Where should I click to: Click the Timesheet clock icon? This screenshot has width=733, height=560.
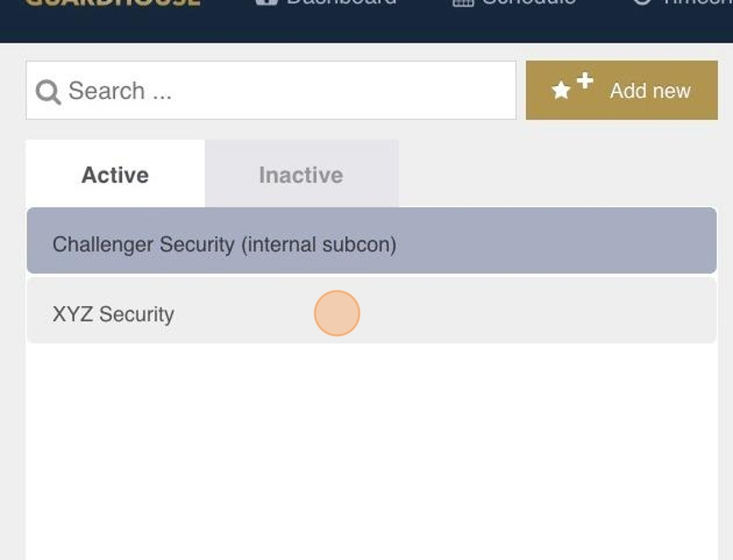click(643, 2)
